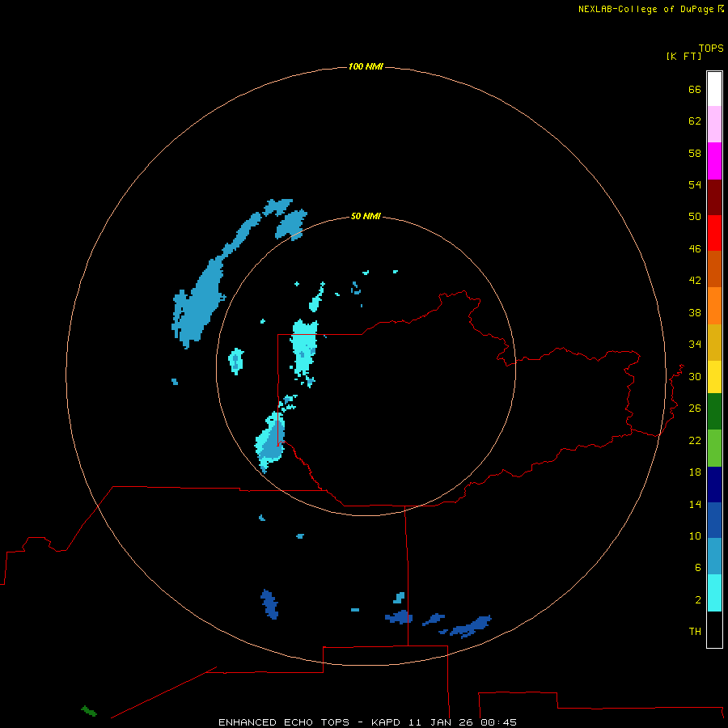Image resolution: width=728 pixels, height=728 pixels.
Task: Click the magenta 58 kft legend swatch
Action: pos(714,161)
